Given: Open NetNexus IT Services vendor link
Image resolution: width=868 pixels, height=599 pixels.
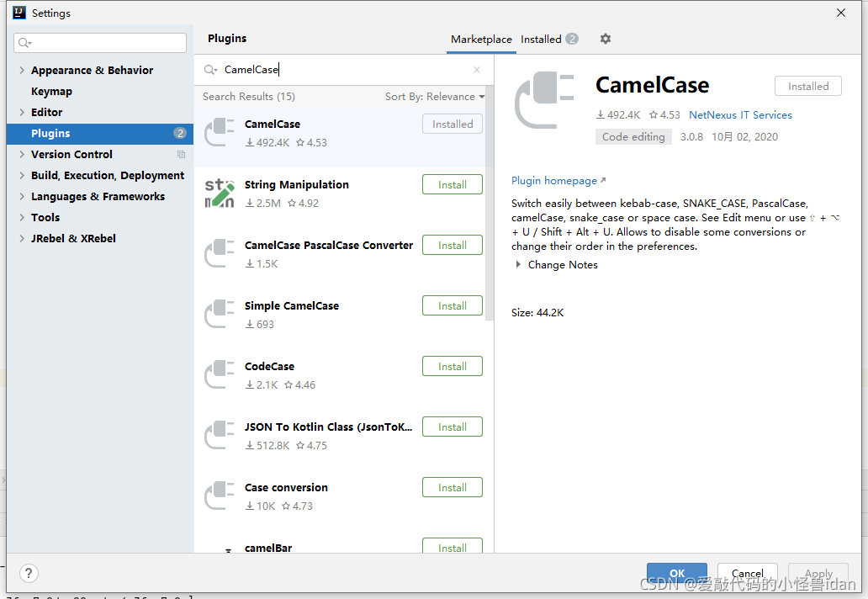Looking at the screenshot, I should click(x=740, y=115).
